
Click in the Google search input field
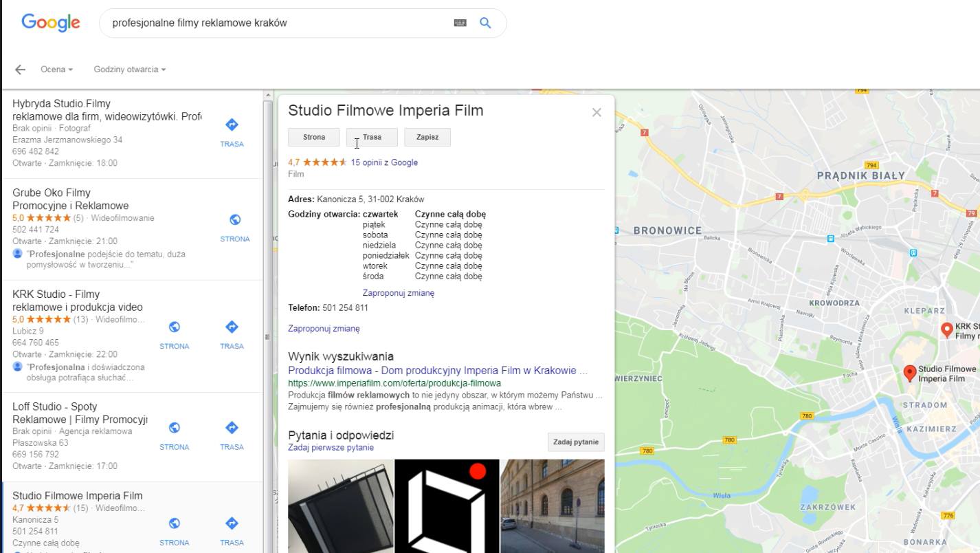click(278, 23)
